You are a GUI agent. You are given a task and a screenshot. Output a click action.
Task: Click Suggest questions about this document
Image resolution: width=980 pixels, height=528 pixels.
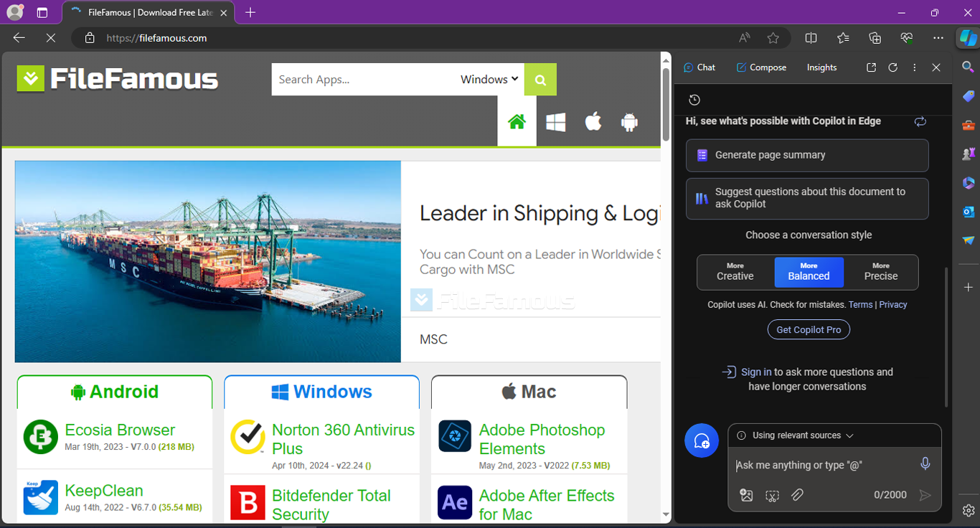pyautogui.click(x=807, y=198)
